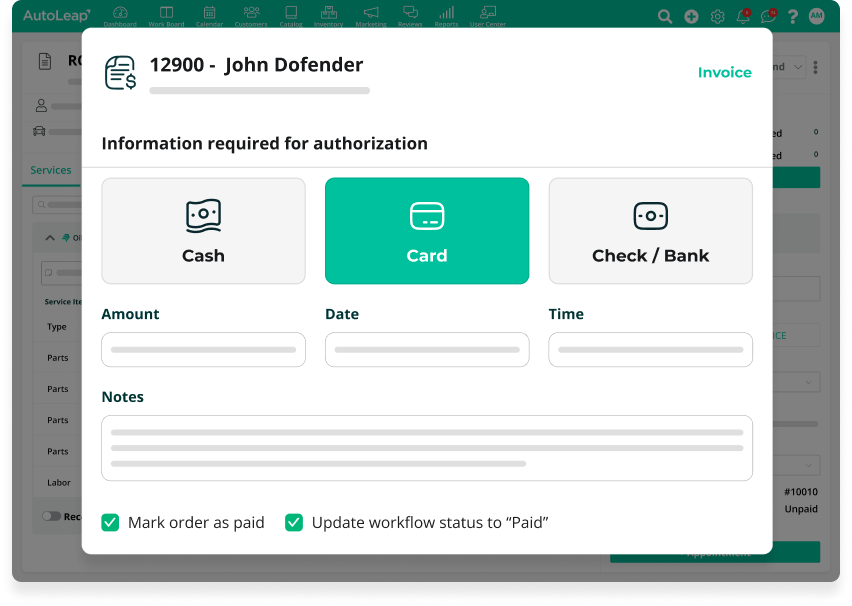Collapse the service group chevron
The height and width of the screenshot is (606, 852).
point(50,238)
